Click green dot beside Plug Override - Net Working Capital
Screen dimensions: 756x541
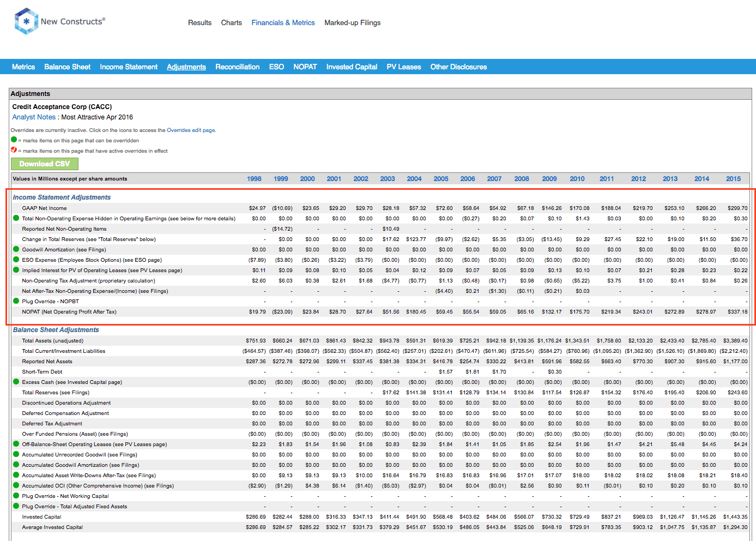(16, 496)
